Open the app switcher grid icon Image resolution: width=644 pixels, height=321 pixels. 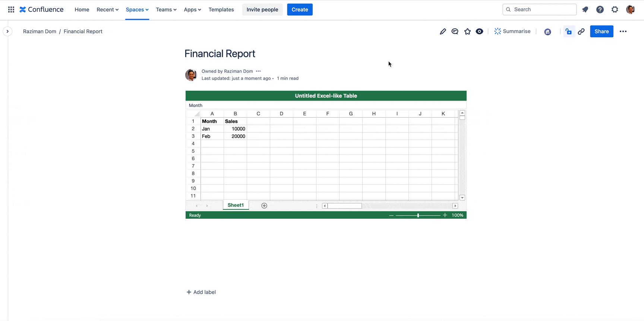11,10
